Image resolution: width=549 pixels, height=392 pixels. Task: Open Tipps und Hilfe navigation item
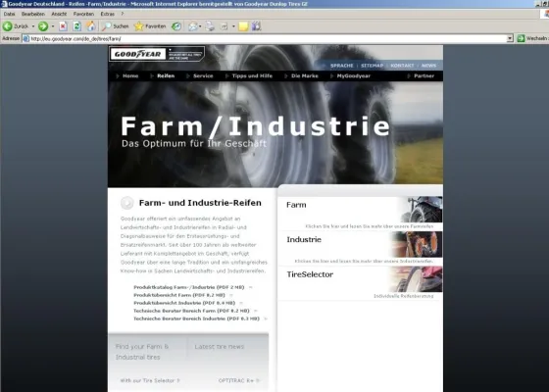click(x=252, y=76)
